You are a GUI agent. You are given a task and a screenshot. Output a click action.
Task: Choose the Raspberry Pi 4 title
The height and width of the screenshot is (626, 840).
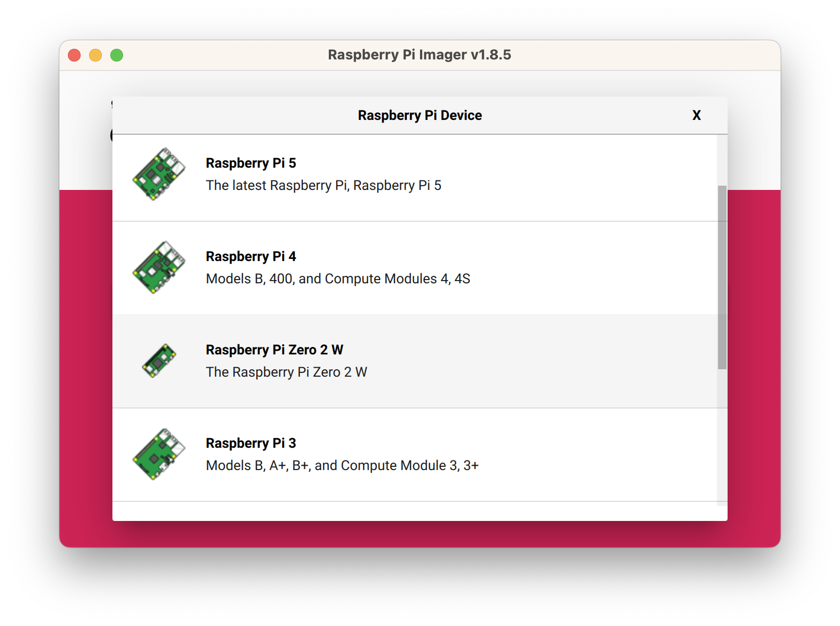point(251,256)
